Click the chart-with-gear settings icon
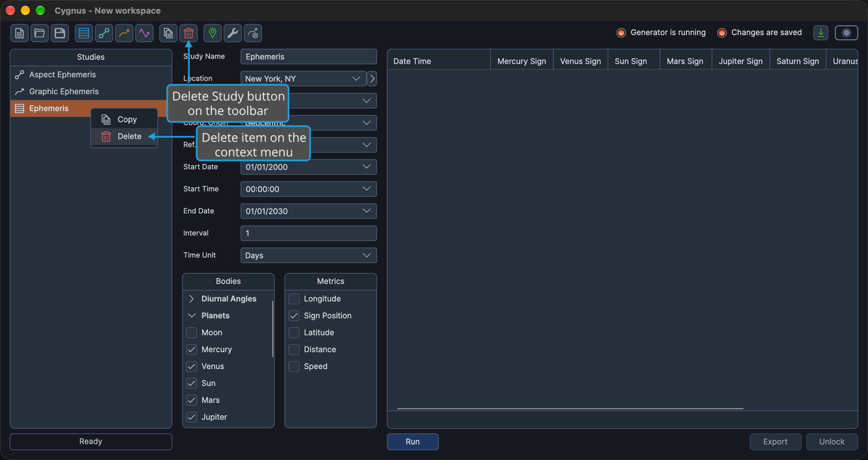The width and height of the screenshot is (868, 460). pos(253,33)
